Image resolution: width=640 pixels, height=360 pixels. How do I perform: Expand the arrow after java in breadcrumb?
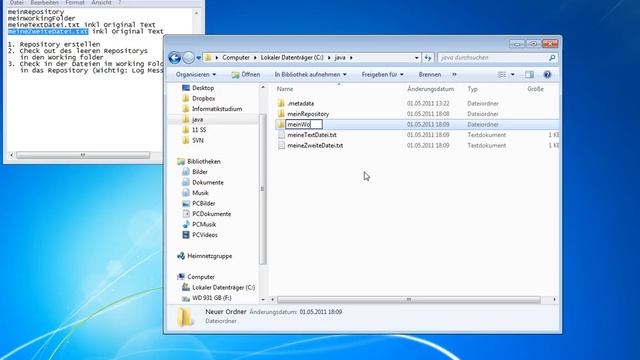click(x=351, y=58)
